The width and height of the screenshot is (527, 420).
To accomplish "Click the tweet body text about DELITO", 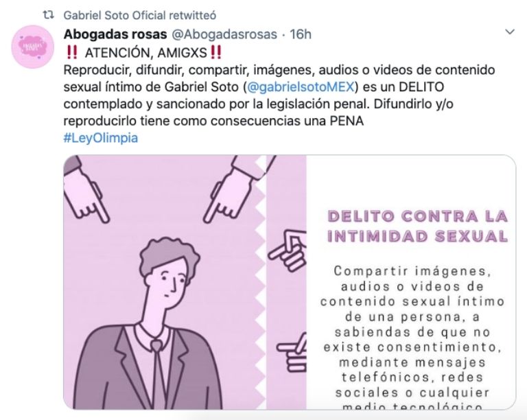I will [x=279, y=95].
